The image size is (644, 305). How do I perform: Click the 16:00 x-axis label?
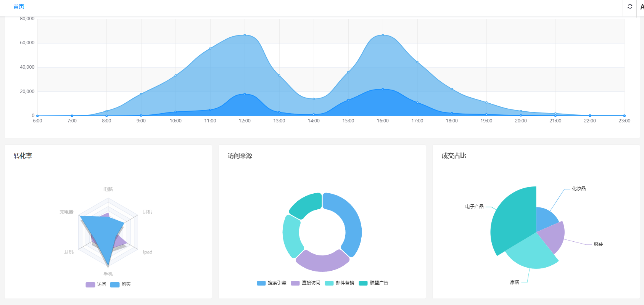[x=383, y=121]
